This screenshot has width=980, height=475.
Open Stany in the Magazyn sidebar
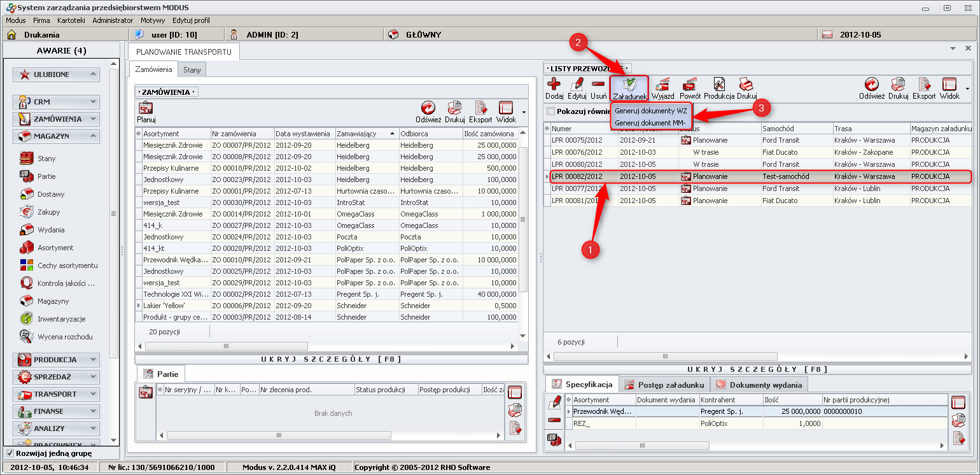(46, 159)
